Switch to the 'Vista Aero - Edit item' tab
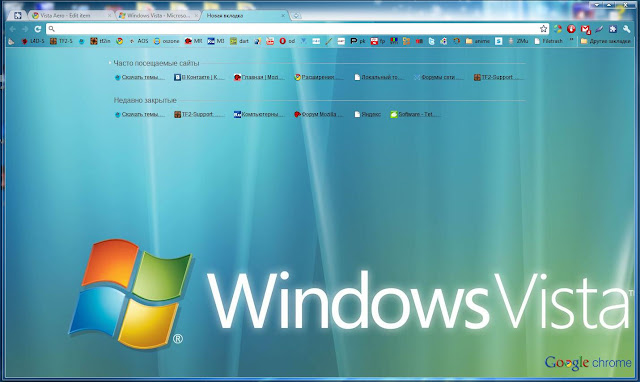 pyautogui.click(x=71, y=16)
